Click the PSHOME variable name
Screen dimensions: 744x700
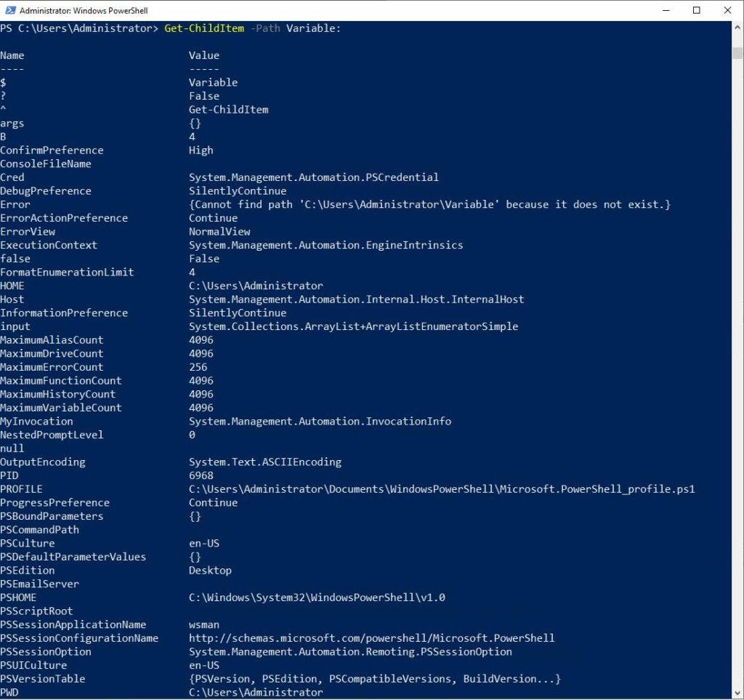pos(18,598)
